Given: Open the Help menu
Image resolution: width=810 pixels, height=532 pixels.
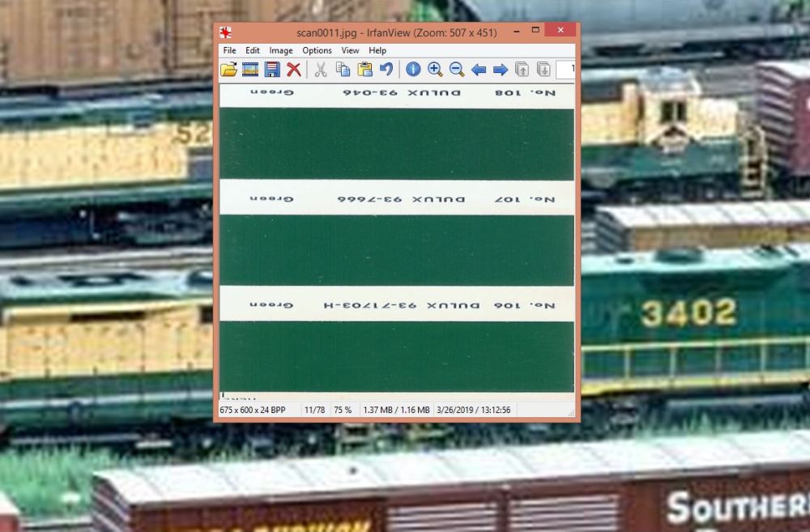Looking at the screenshot, I should coord(377,51).
